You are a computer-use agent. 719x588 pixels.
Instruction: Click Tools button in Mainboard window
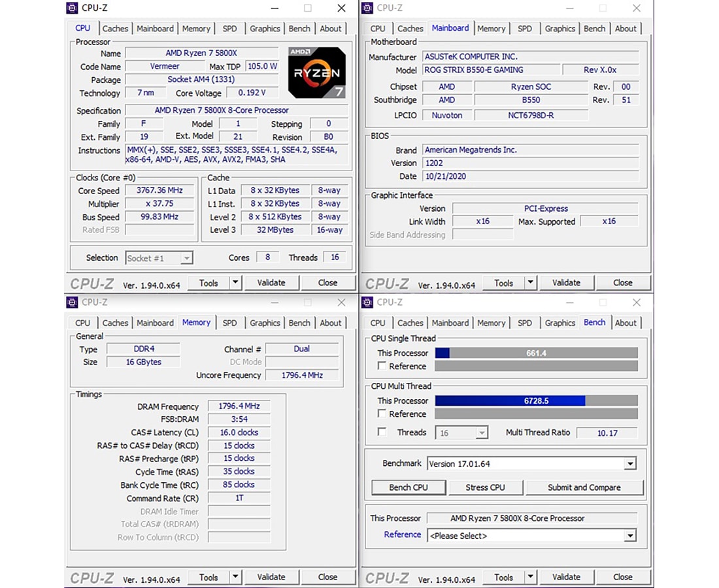point(503,283)
